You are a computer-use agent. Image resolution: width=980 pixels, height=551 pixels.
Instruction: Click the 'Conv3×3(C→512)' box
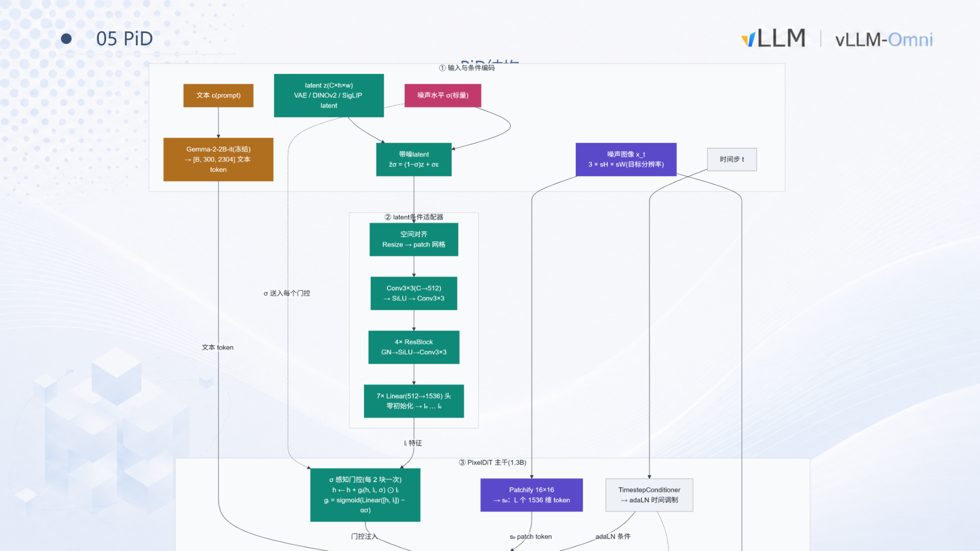click(x=414, y=293)
